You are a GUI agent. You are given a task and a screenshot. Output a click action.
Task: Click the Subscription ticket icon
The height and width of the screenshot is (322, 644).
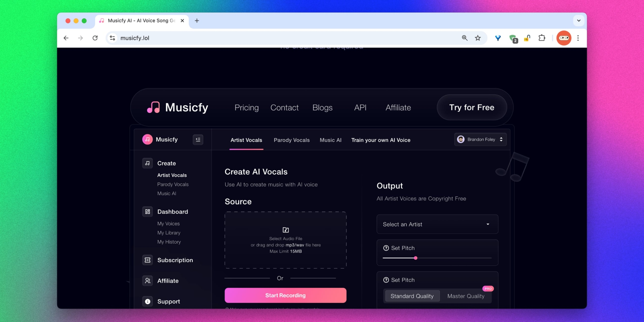point(147,260)
